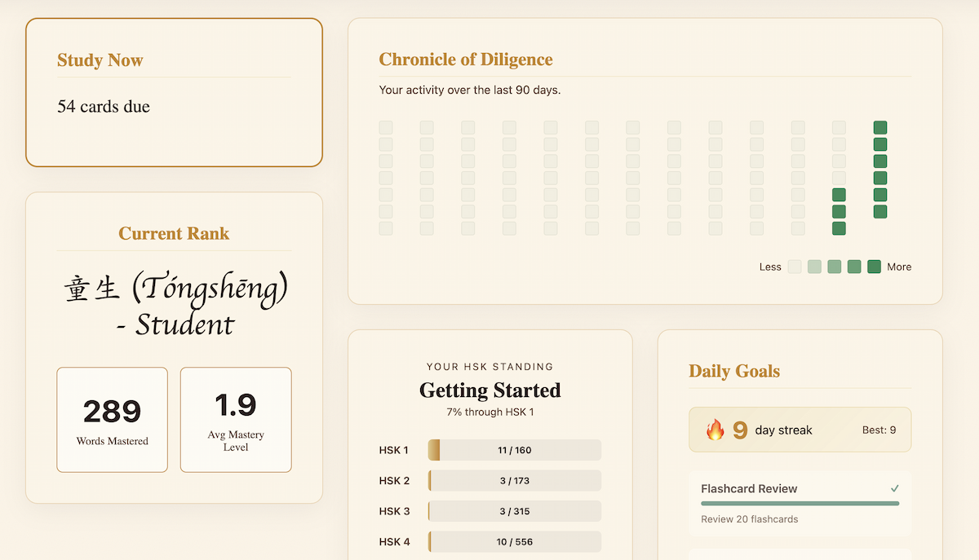
Task: Click 'Your activity over the last 90 days.'
Action: (470, 90)
